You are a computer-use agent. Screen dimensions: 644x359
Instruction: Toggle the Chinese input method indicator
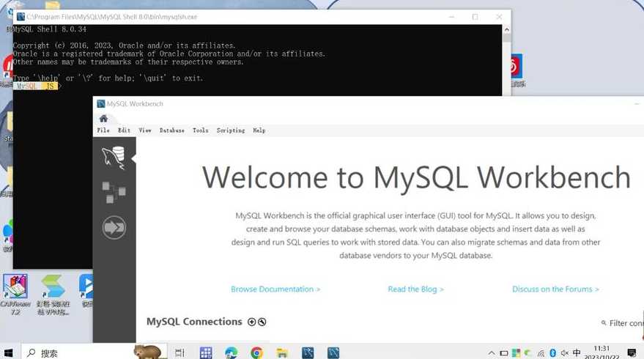pos(577,353)
